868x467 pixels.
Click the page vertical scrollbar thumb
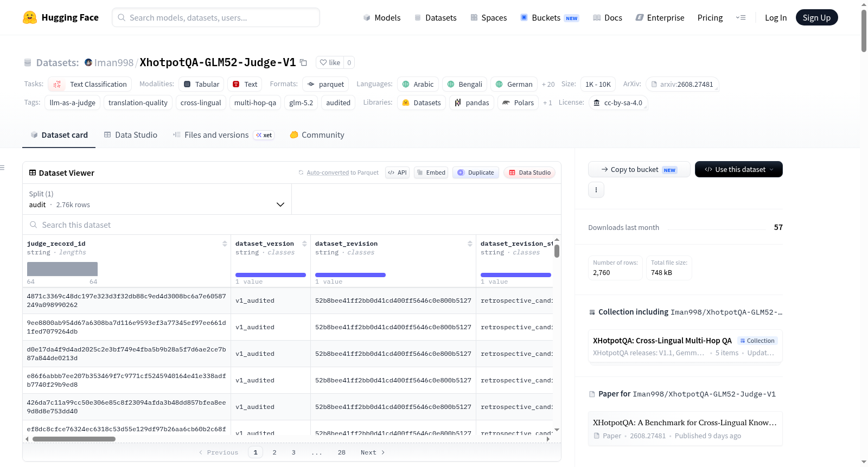864,30
